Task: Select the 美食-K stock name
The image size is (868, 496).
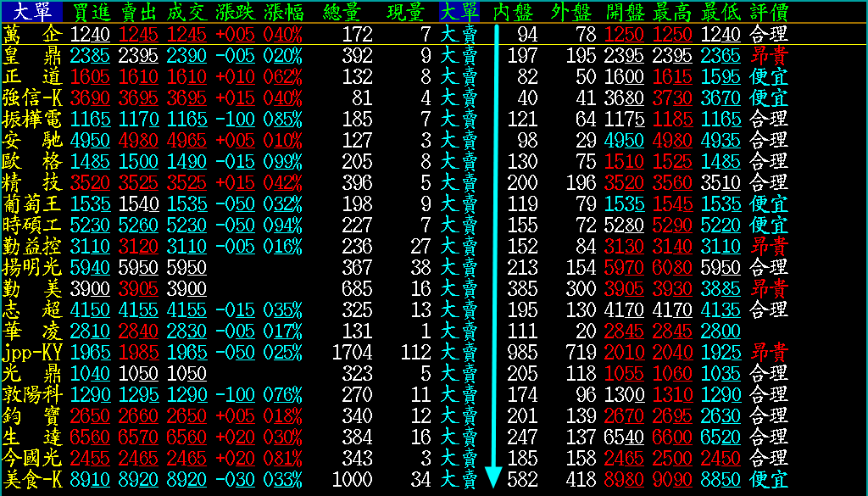Action: click(31, 479)
